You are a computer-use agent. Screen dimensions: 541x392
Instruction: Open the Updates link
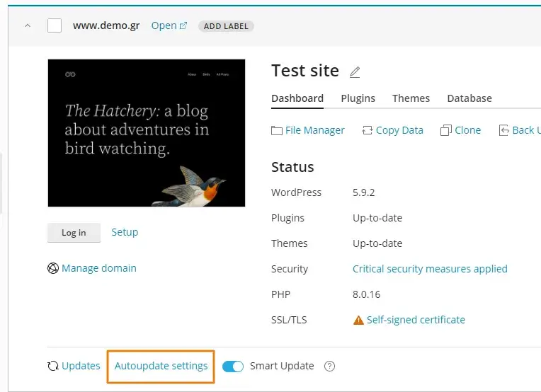[x=81, y=366]
